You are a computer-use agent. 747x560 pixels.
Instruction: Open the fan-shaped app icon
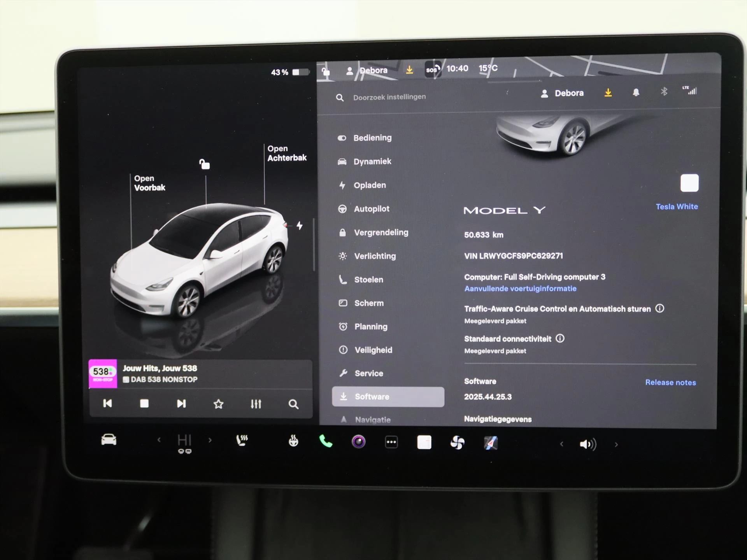tap(457, 443)
